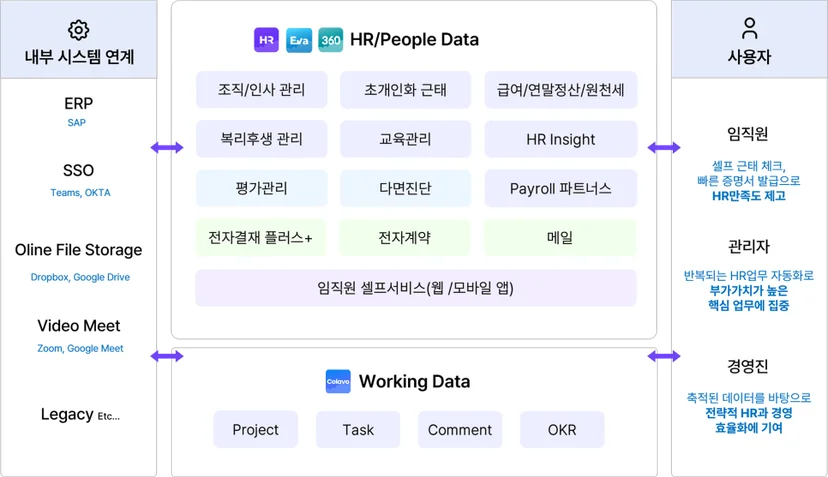Click the OKR box
Viewport: 828px width, 477px height.
coord(562,429)
